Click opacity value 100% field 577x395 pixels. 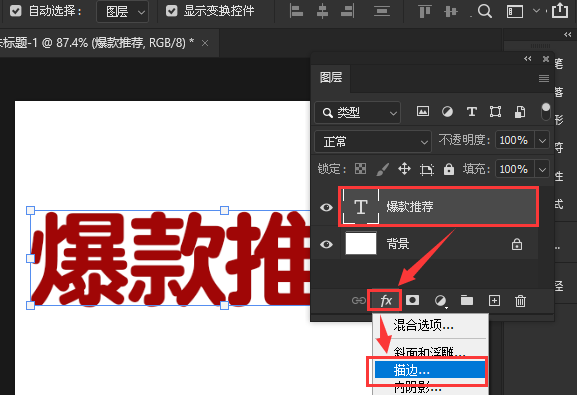514,140
